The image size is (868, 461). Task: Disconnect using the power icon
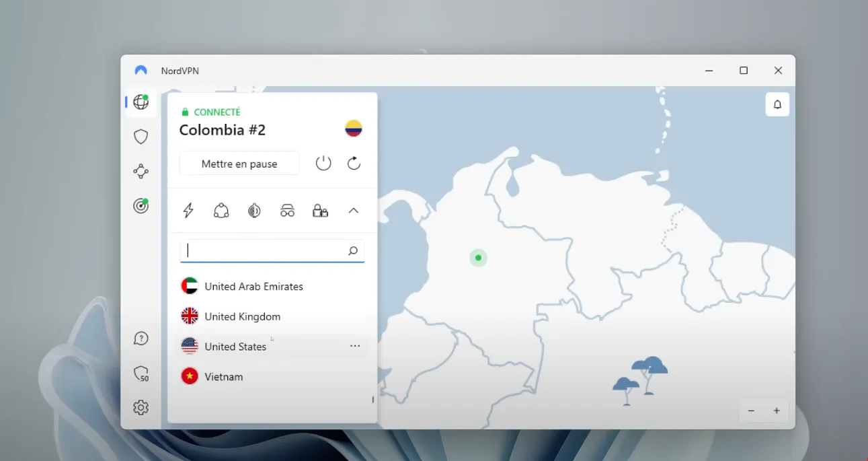click(323, 163)
